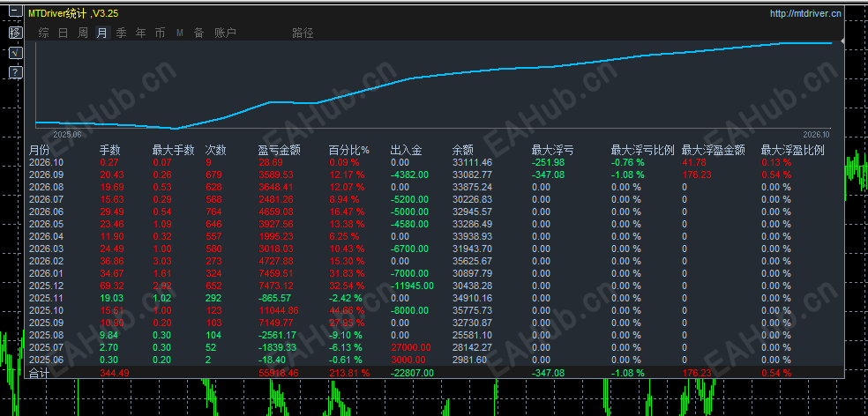Open the 账户 account tab

pos(225,33)
